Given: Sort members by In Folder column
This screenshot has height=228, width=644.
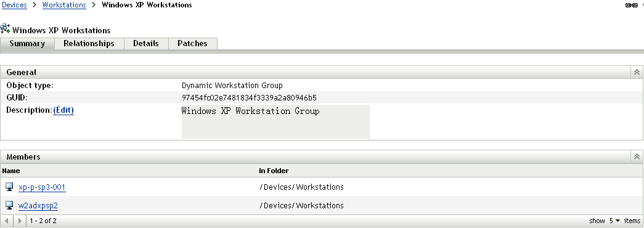Looking at the screenshot, I should pyautogui.click(x=274, y=171).
